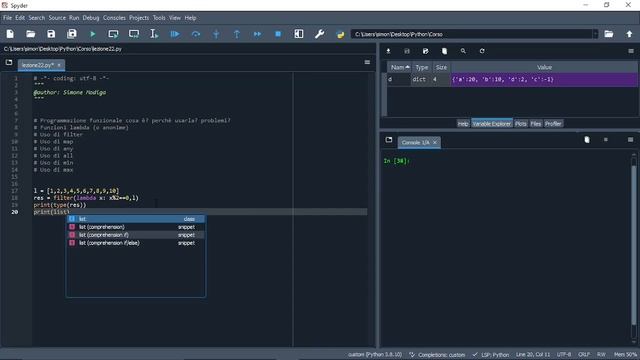
Task: Open the Consoles menu
Action: (x=114, y=18)
